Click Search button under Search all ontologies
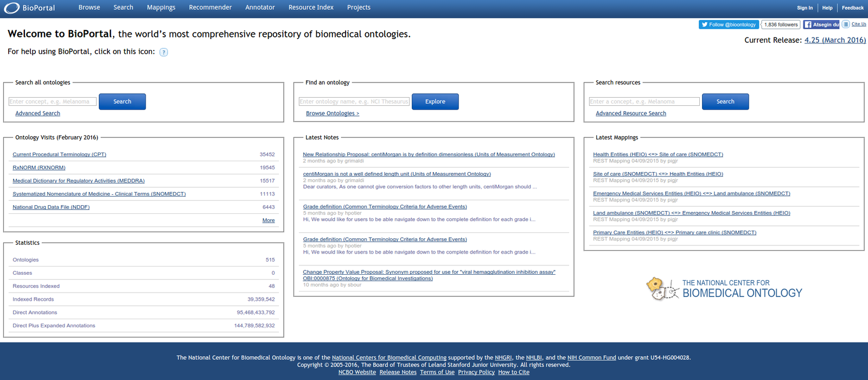This screenshot has height=380, width=868. coord(122,102)
